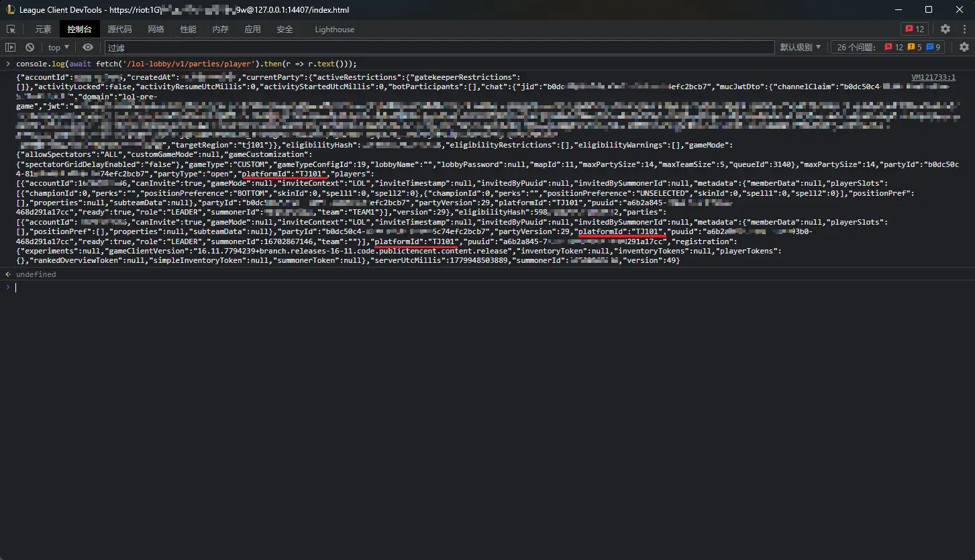Open the three-dot customize DevTools menu
Image resolution: width=975 pixels, height=560 pixels.
(964, 29)
